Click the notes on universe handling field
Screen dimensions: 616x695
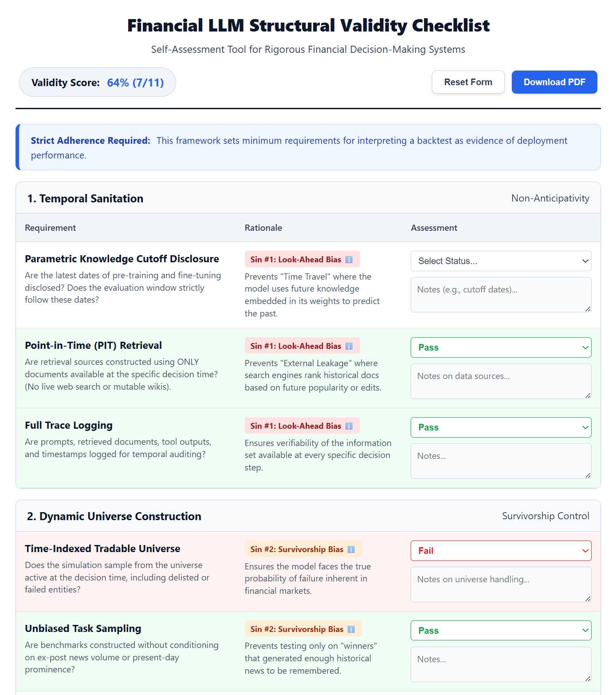pyautogui.click(x=501, y=584)
